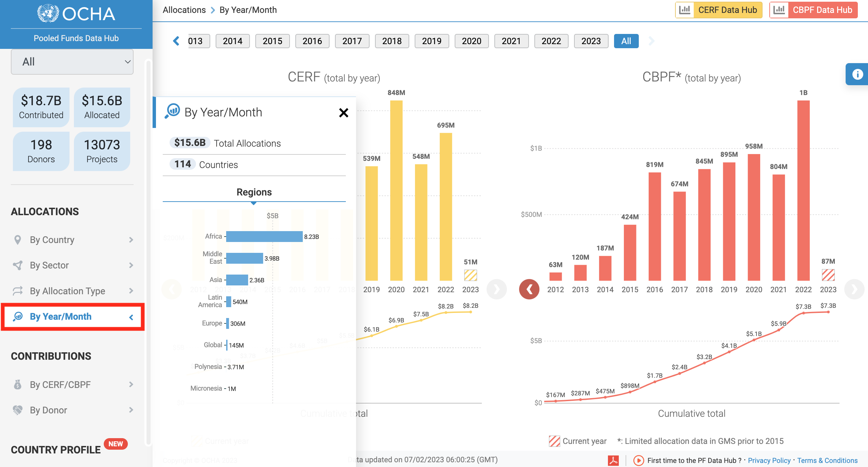Select the All years filter
Screen dimensions: 868x467
626,41
